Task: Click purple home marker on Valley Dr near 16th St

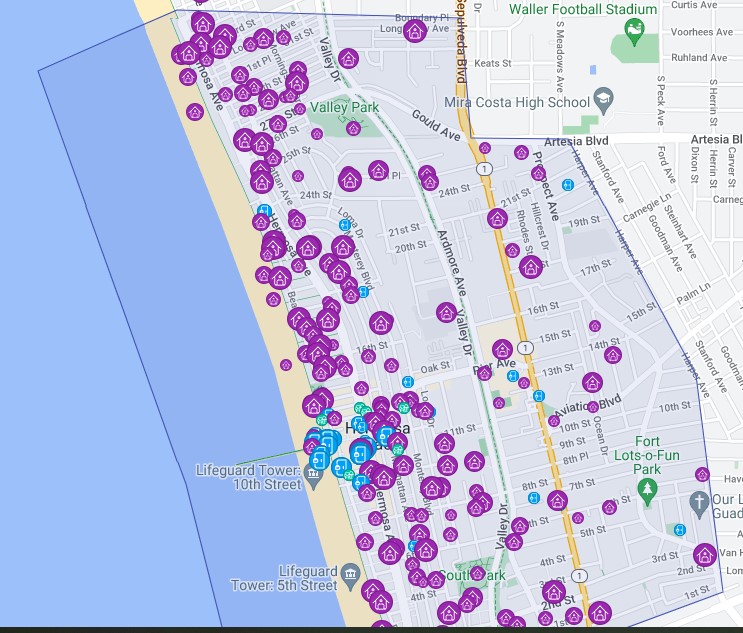Action: (x=446, y=313)
